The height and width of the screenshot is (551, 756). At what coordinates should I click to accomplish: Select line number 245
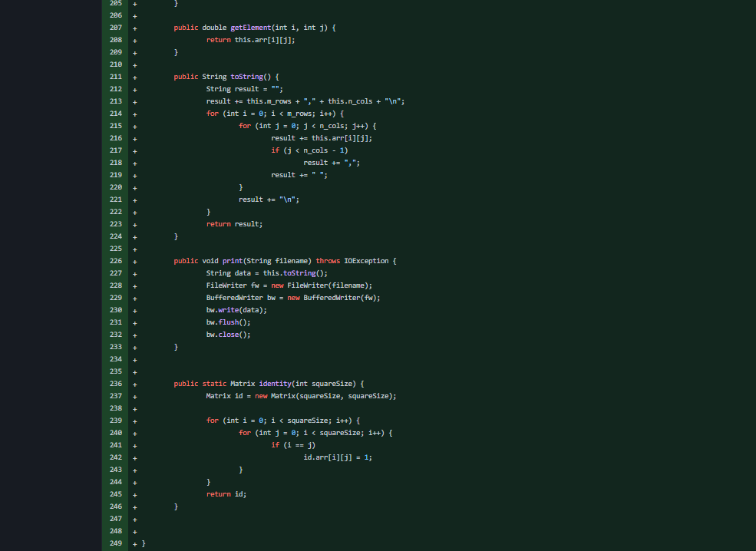point(116,494)
